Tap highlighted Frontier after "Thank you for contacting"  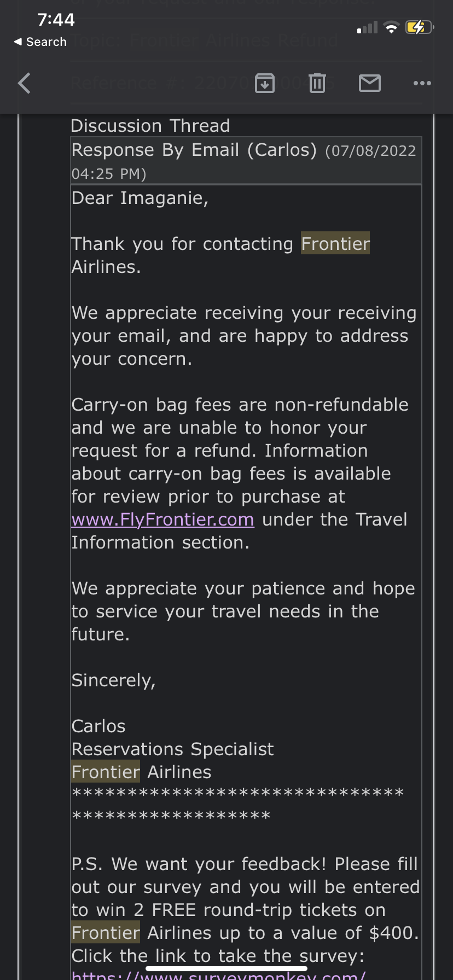[x=335, y=243]
